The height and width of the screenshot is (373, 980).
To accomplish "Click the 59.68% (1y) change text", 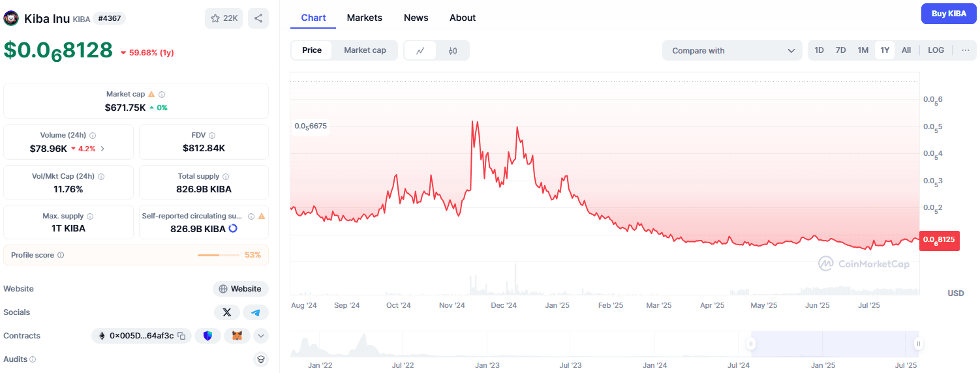I will tap(151, 52).
